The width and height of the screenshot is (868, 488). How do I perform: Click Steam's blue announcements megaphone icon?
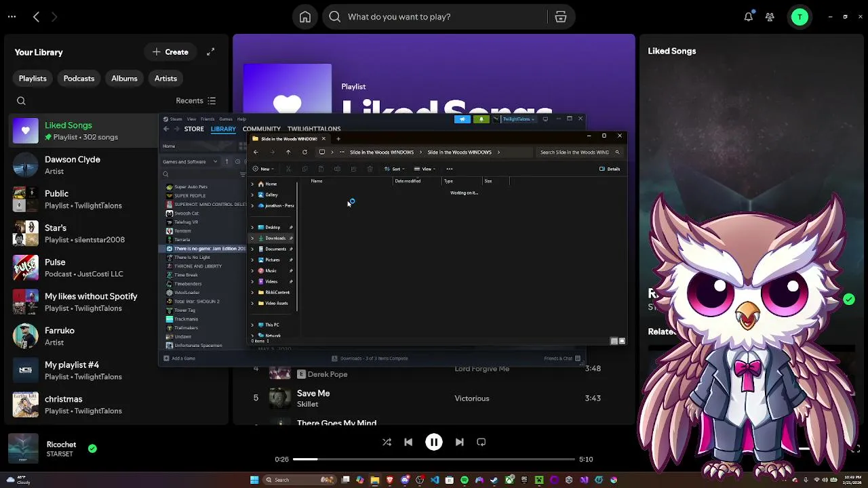pyautogui.click(x=462, y=119)
